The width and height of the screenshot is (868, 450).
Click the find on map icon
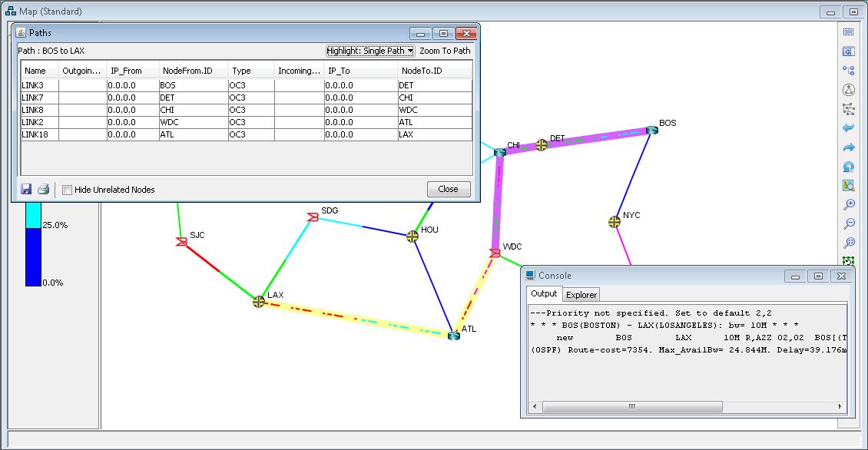[849, 186]
